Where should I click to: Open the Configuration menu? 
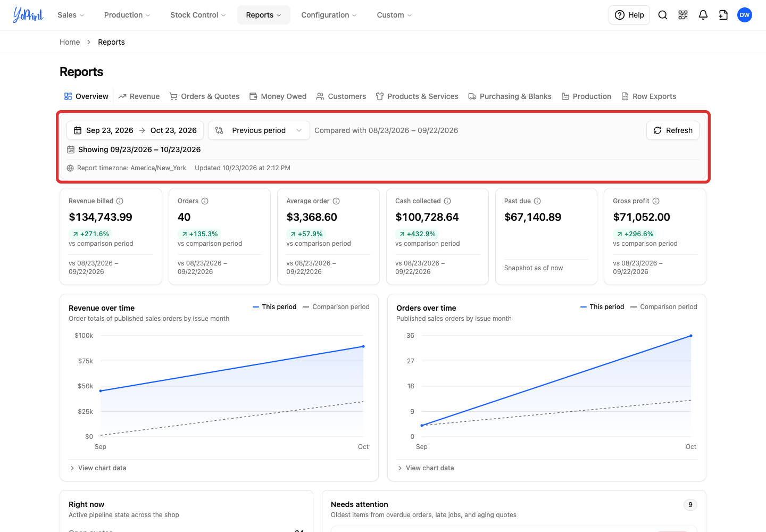tap(329, 15)
